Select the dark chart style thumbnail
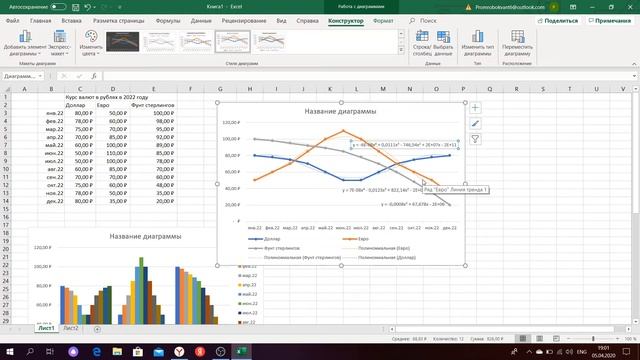 122,41
